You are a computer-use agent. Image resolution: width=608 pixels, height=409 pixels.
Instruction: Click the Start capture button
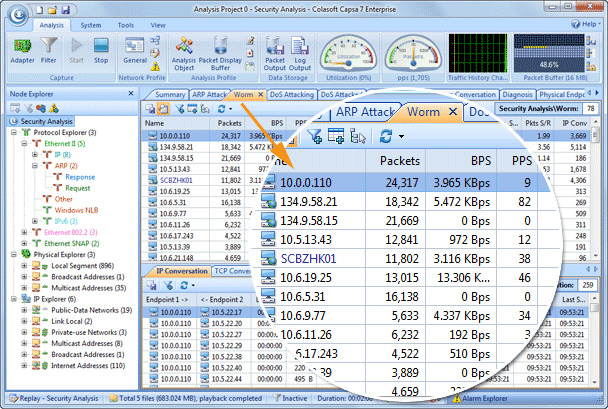click(76, 50)
